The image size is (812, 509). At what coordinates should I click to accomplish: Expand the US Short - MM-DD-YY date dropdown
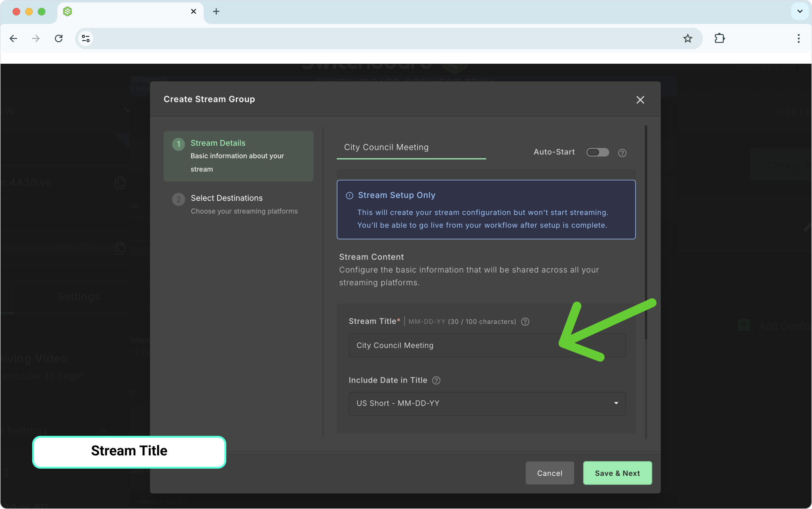coord(487,403)
